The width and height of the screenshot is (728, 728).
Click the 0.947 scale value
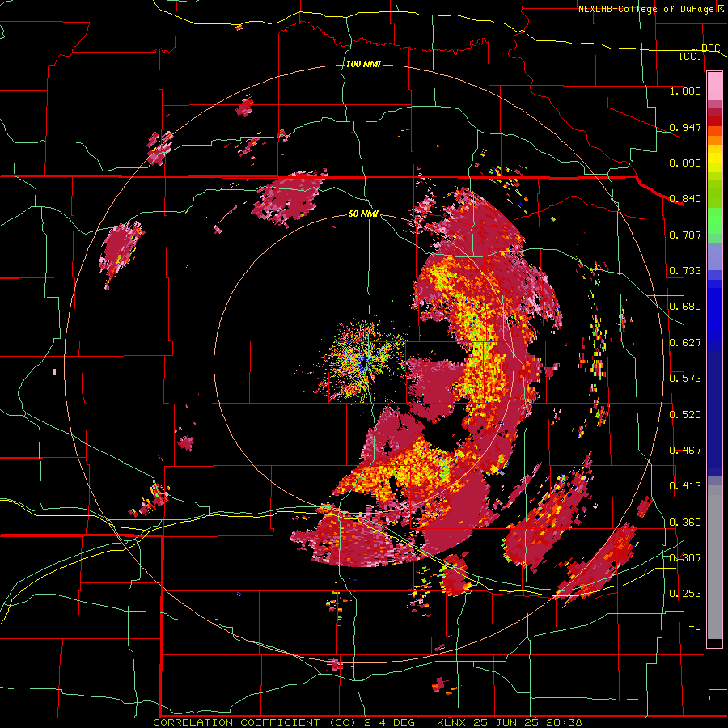click(685, 127)
